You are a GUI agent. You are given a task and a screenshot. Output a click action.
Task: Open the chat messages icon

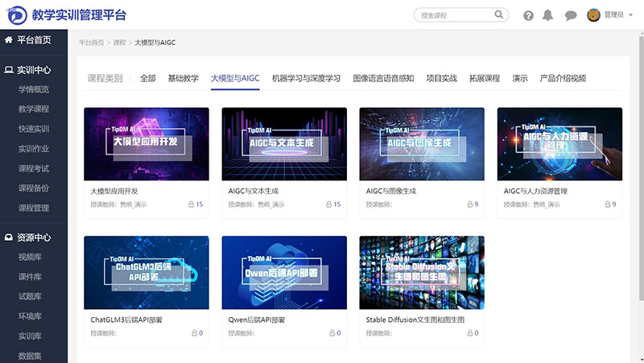(x=571, y=15)
